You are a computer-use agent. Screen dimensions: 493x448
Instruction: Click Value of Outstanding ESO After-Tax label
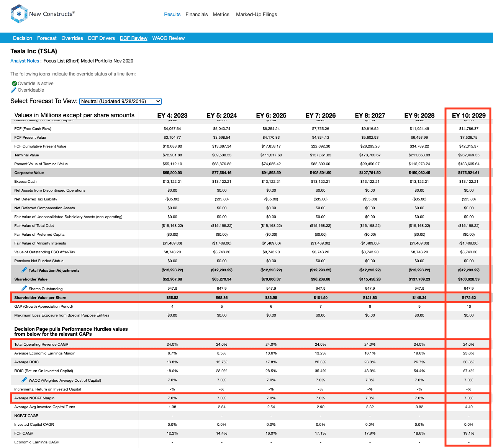click(45, 252)
